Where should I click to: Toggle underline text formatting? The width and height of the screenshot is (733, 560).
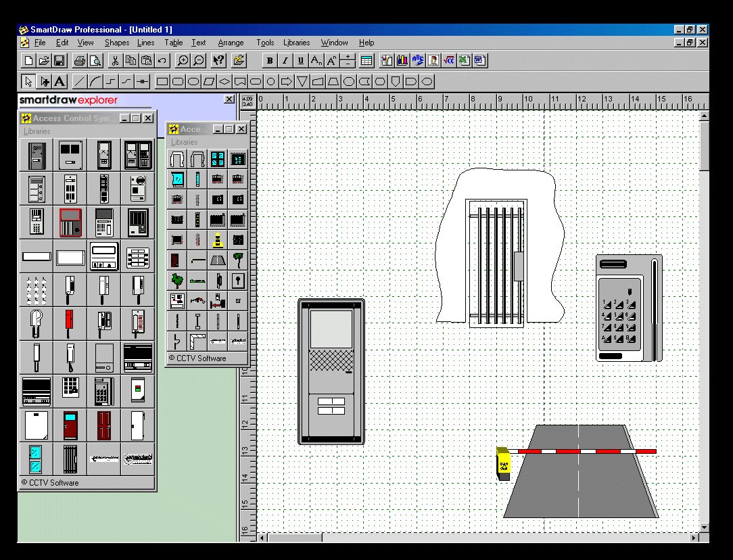pyautogui.click(x=301, y=60)
